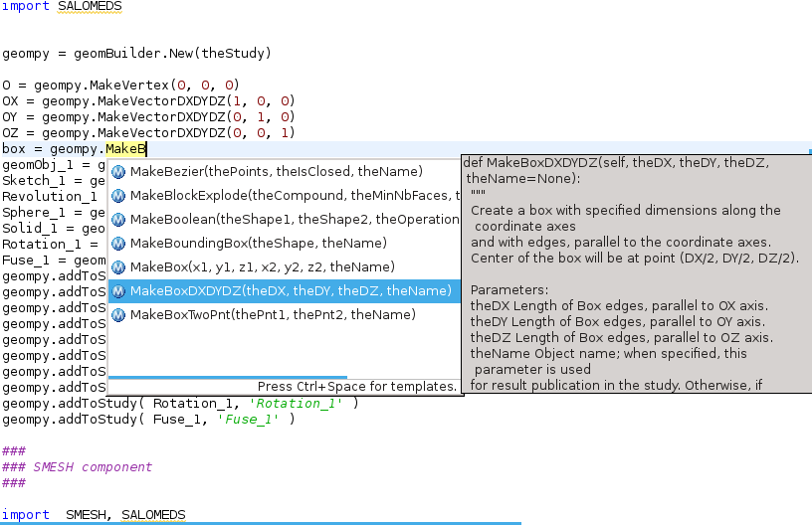Click the method icon beside MakeBoolean
Image resolution: width=812 pixels, height=525 pixels.
pyautogui.click(x=118, y=220)
